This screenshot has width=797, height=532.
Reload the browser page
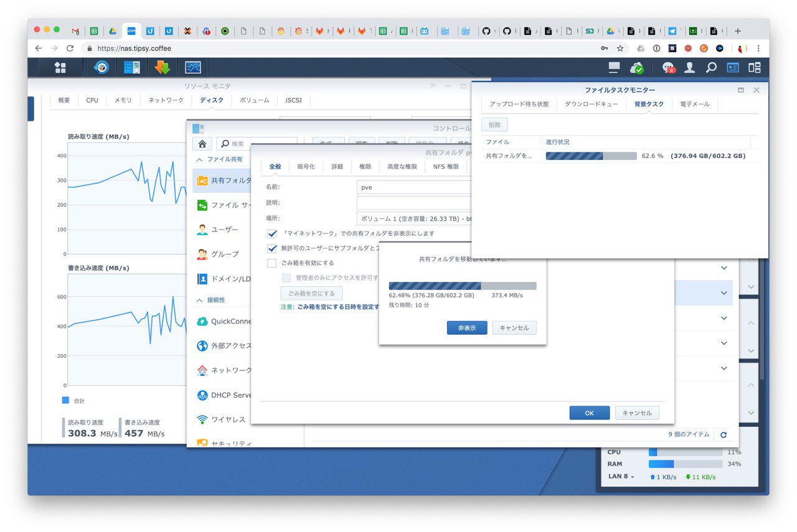[70, 48]
